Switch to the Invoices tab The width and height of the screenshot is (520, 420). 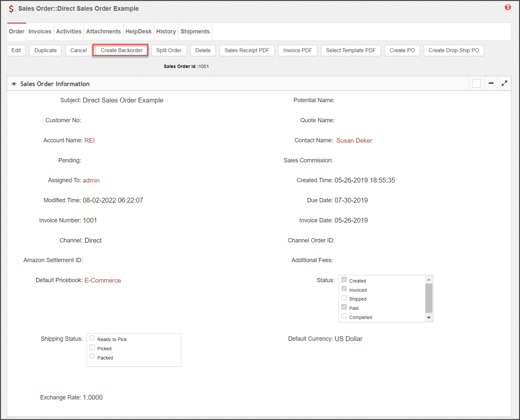(x=40, y=32)
